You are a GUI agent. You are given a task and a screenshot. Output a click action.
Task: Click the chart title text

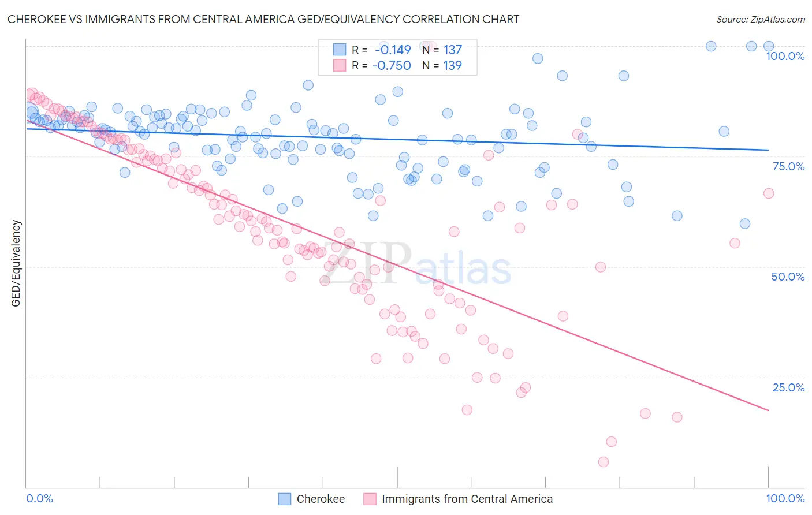point(263,19)
